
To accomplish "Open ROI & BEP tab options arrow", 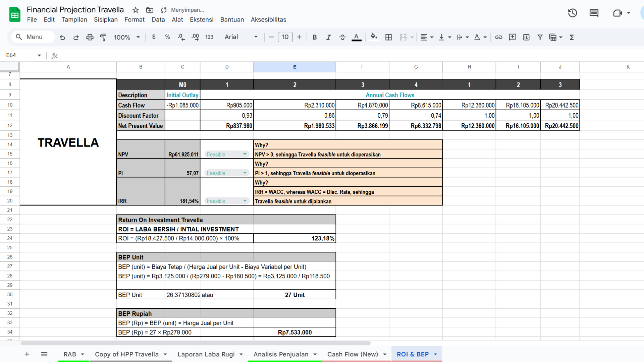I will [435, 354].
